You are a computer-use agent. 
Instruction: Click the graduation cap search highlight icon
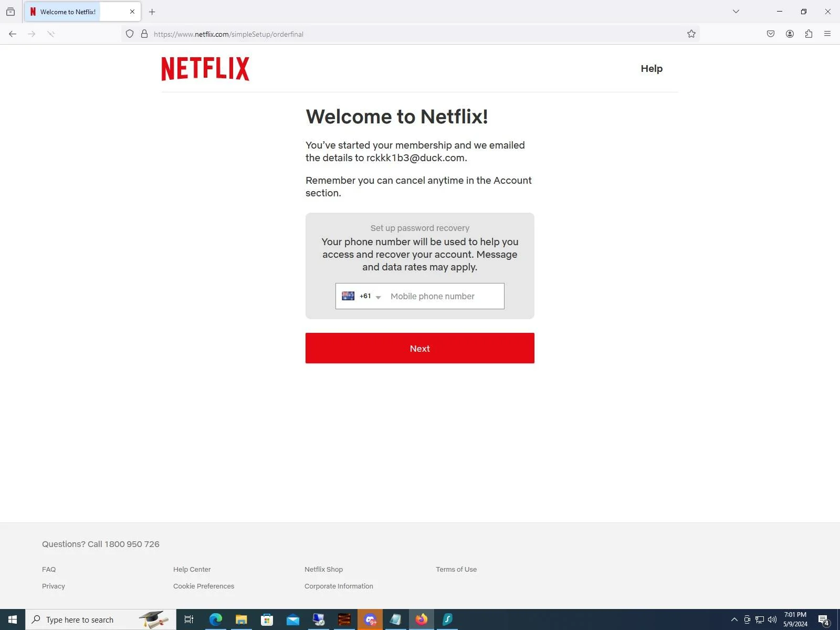click(153, 619)
